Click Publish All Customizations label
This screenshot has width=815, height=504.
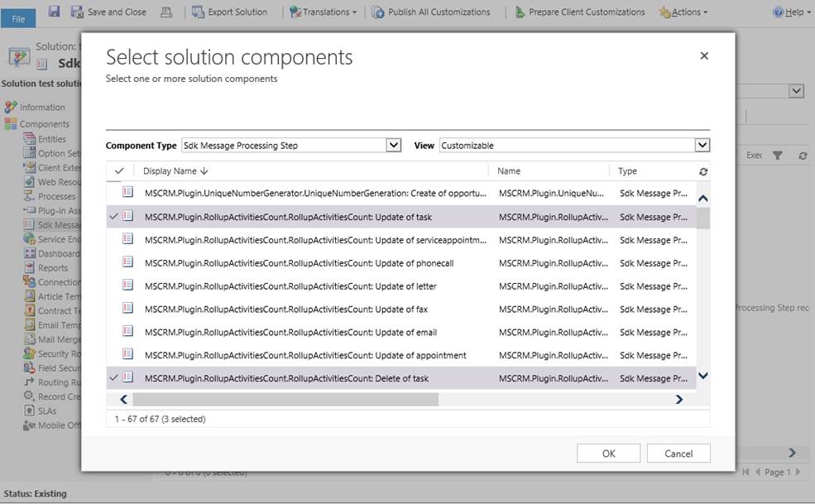click(439, 12)
